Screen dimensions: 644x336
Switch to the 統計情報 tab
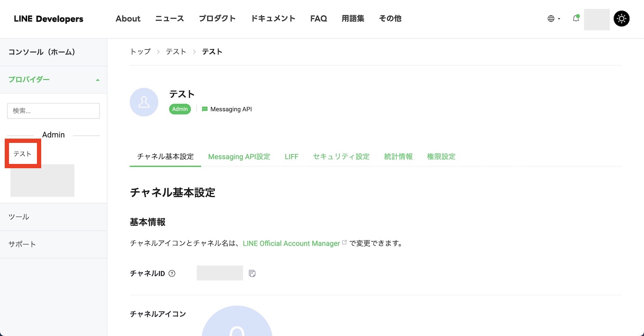398,157
